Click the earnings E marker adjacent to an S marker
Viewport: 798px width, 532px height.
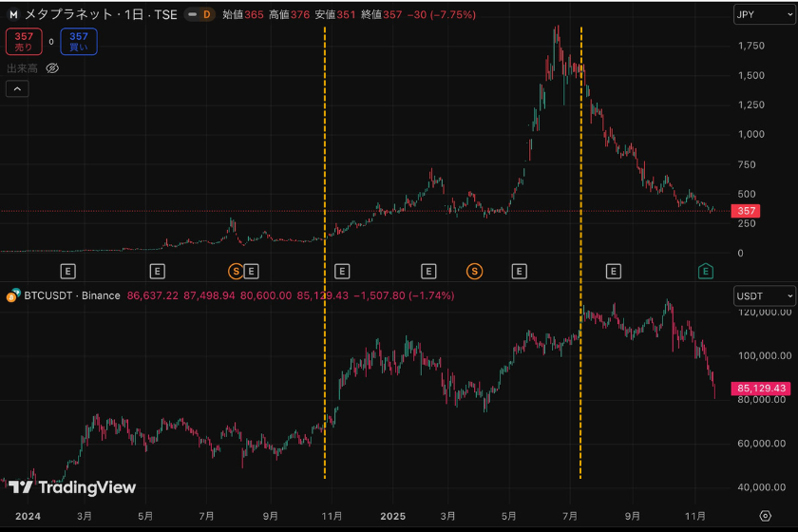coord(252,272)
